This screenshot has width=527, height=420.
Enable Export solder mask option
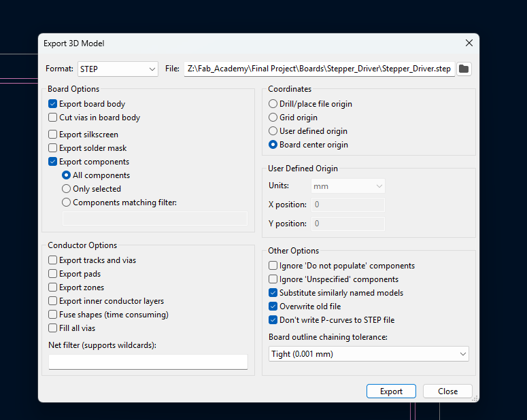(x=53, y=148)
